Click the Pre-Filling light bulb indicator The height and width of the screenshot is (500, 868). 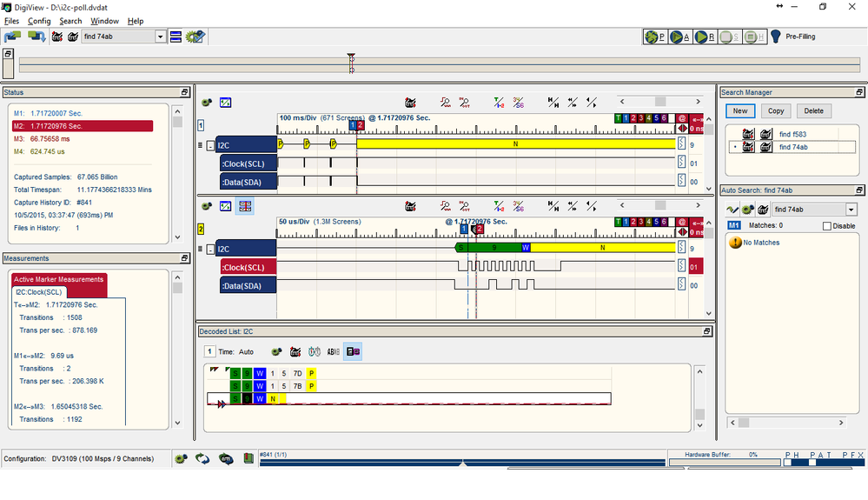pyautogui.click(x=776, y=37)
